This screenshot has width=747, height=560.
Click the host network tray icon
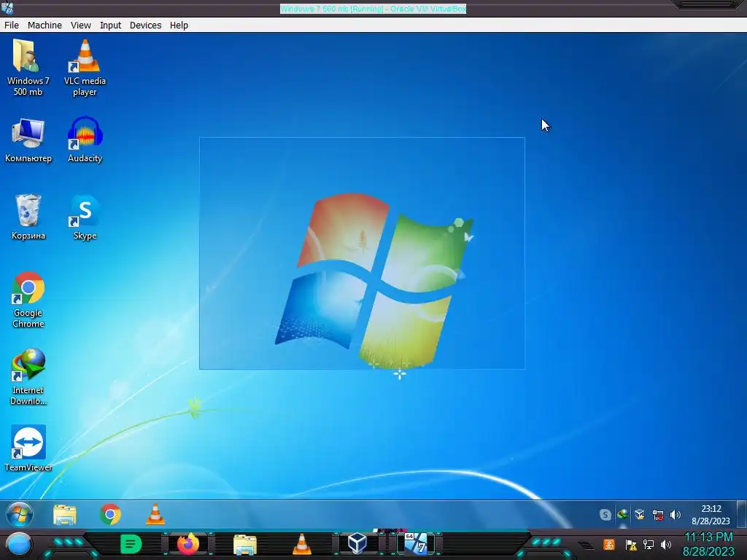coord(649,545)
